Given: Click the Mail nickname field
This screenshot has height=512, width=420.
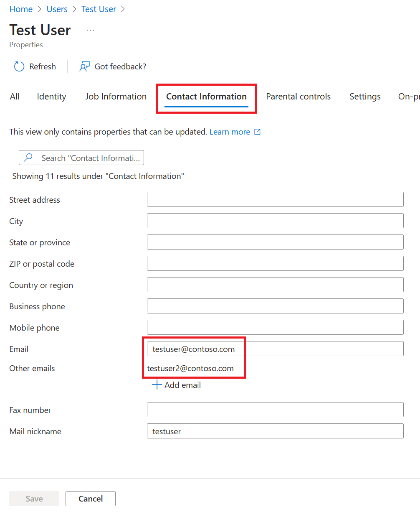Looking at the screenshot, I should pyautogui.click(x=275, y=431).
